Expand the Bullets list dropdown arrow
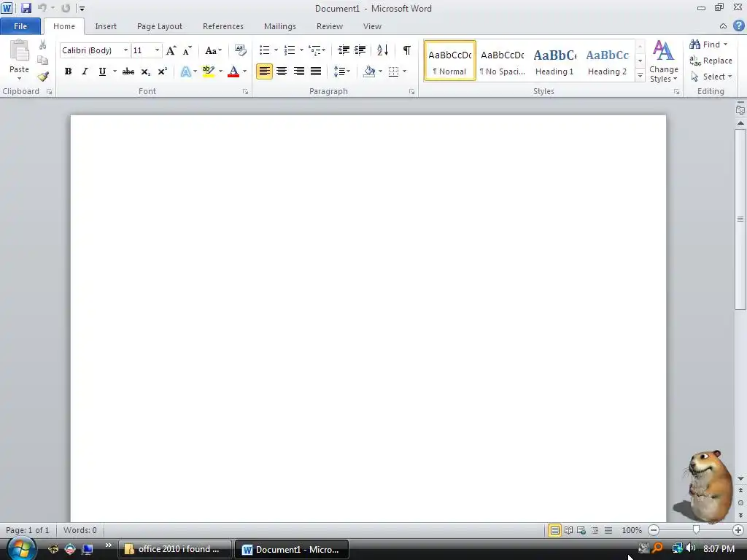Viewport: 747px width, 560px height. (276, 50)
